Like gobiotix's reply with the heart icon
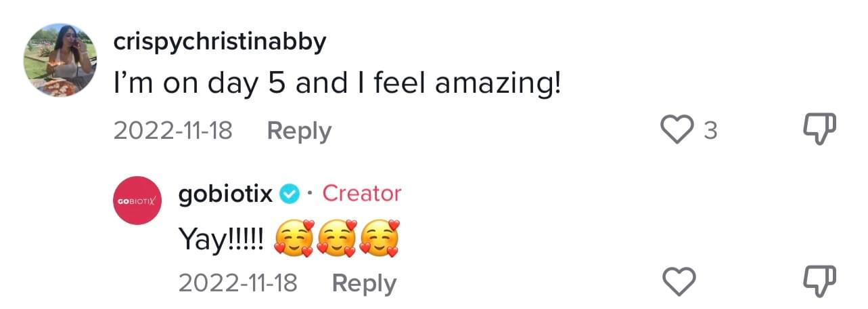 [x=677, y=281]
